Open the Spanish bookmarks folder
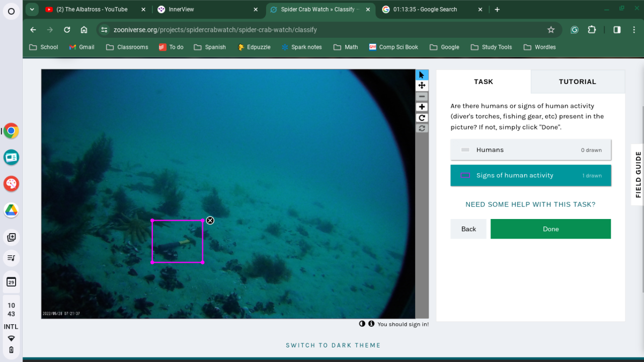This screenshot has width=644, height=362. pos(210,47)
